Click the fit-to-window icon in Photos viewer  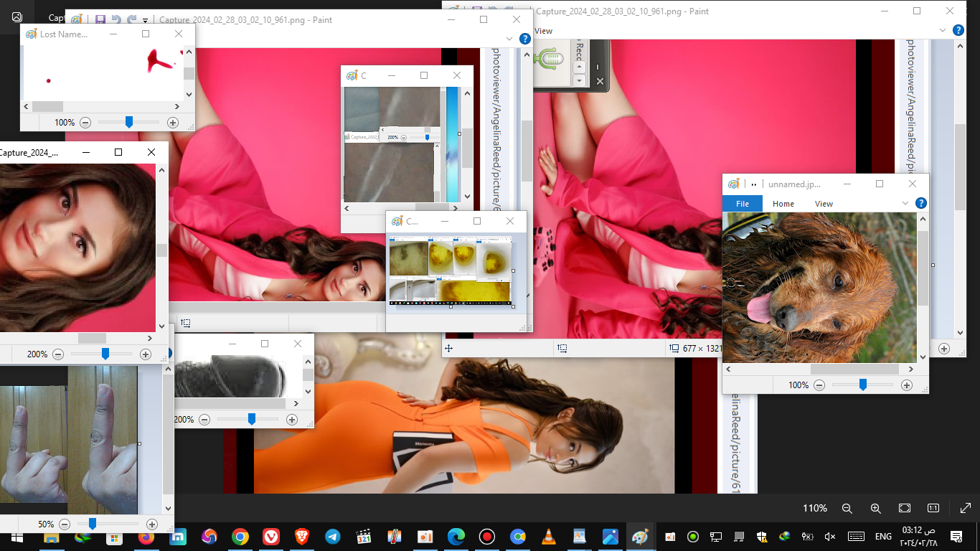click(905, 508)
